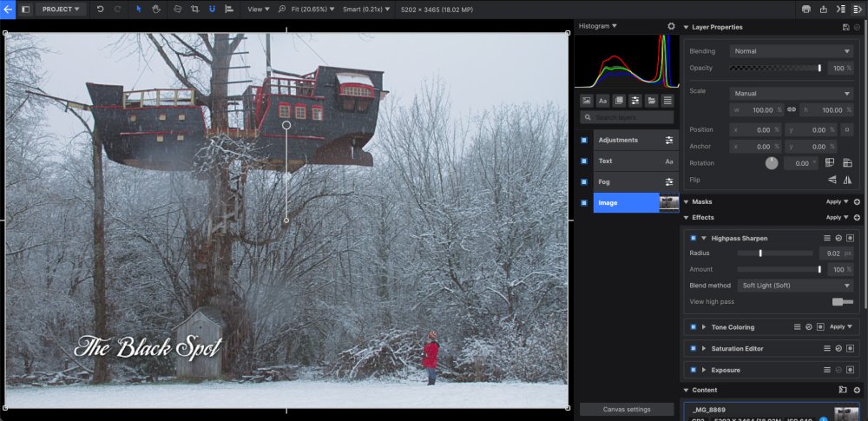Viewport: 868px width, 421px height.
Task: Click the link width-height proportions icon
Action: click(792, 110)
